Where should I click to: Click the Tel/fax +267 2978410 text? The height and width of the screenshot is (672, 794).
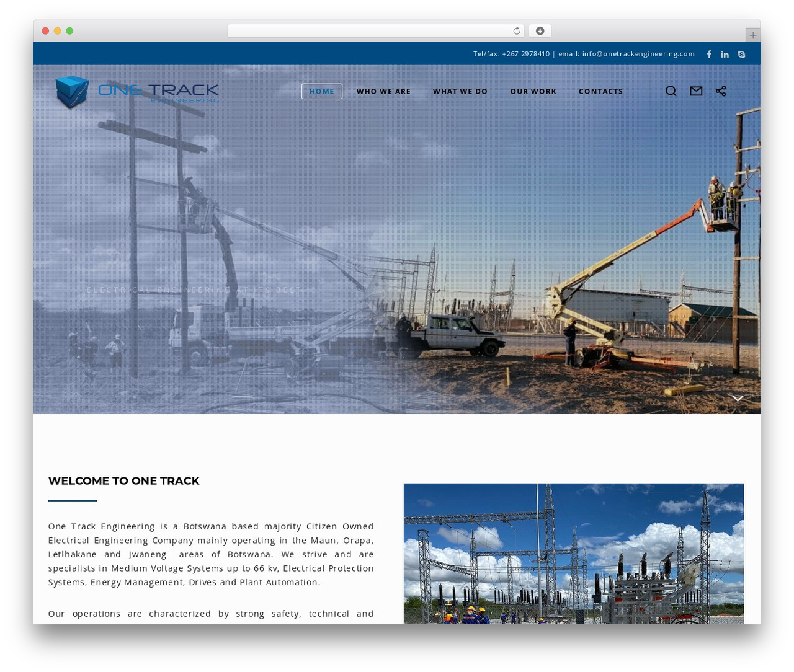(511, 54)
